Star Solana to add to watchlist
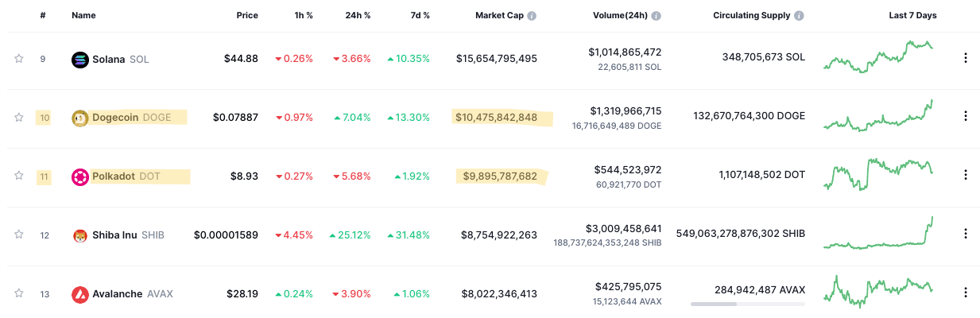 point(18,59)
